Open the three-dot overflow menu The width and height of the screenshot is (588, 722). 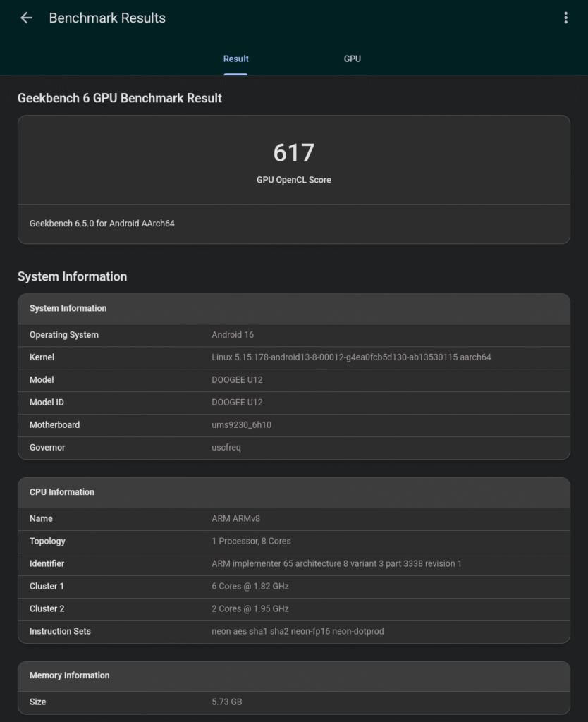click(565, 18)
